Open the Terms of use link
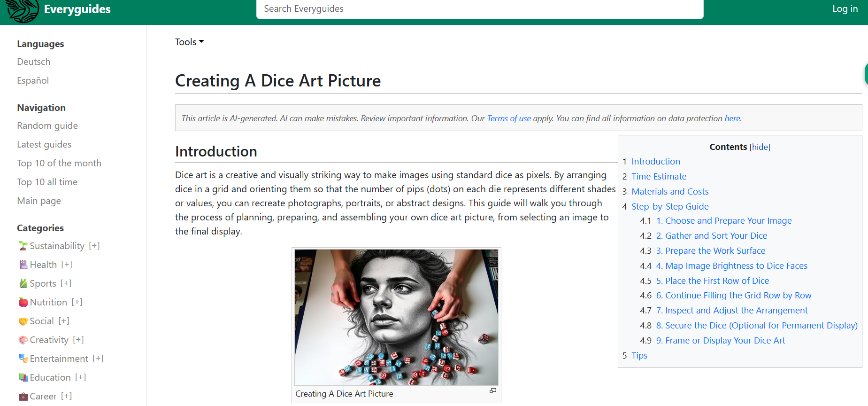Viewport: 868px width, 406px height. pyautogui.click(x=509, y=118)
